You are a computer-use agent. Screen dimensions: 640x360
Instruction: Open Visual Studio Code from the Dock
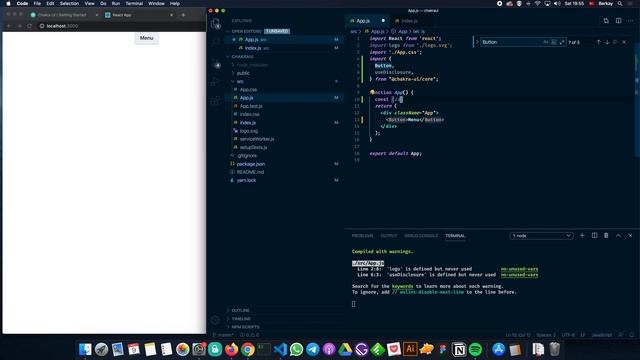(x=280, y=349)
